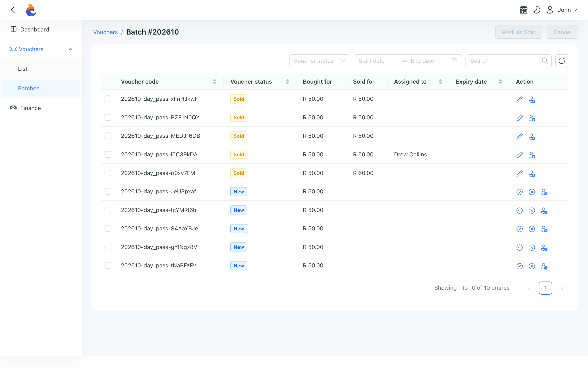This screenshot has width=588, height=368.
Task: Mark voucher JeU3pxaf as sold check icon
Action: 519,192
